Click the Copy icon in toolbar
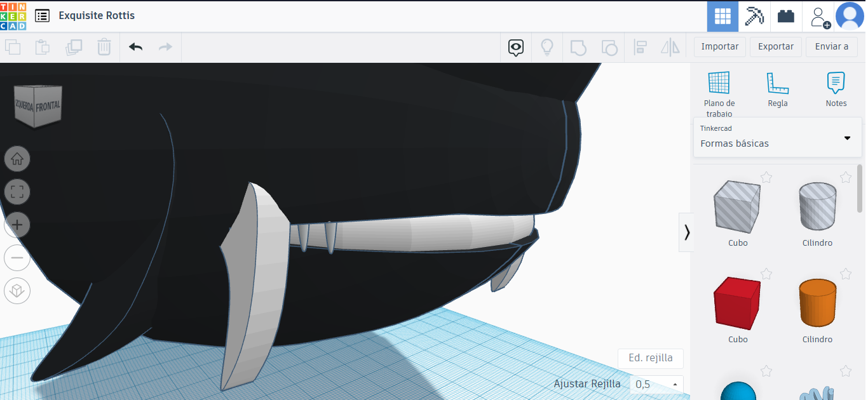Viewport: 868px width, 400px height. 12,47
